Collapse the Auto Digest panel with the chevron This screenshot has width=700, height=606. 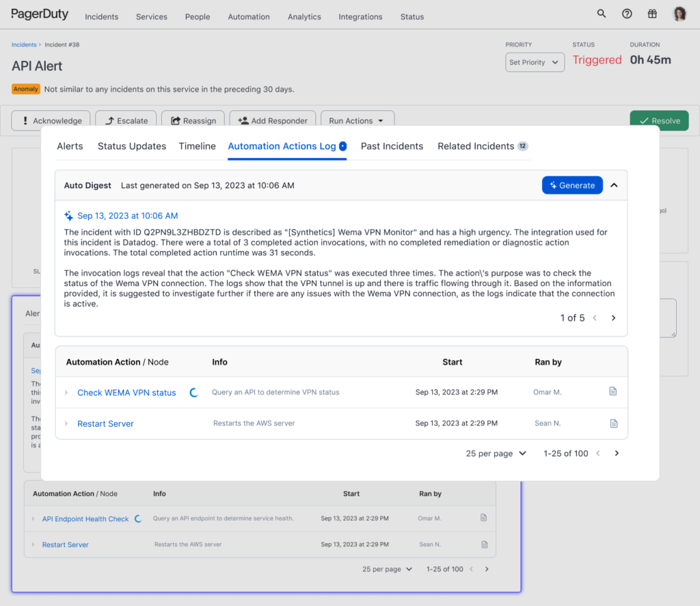613,185
